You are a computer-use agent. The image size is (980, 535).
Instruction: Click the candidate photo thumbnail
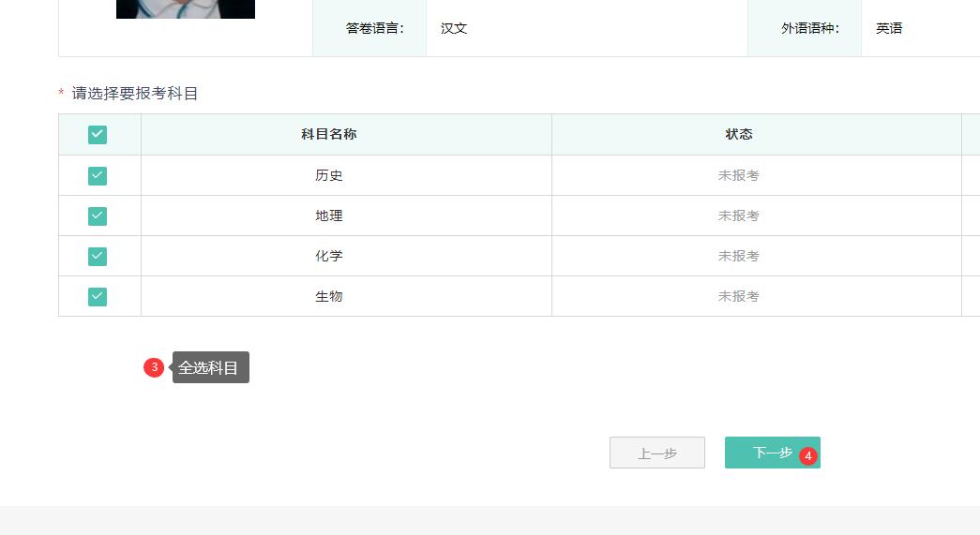click(185, 9)
